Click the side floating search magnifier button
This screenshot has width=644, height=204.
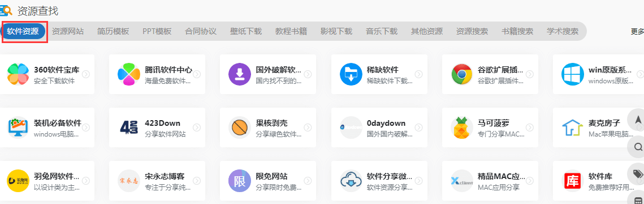click(638, 146)
